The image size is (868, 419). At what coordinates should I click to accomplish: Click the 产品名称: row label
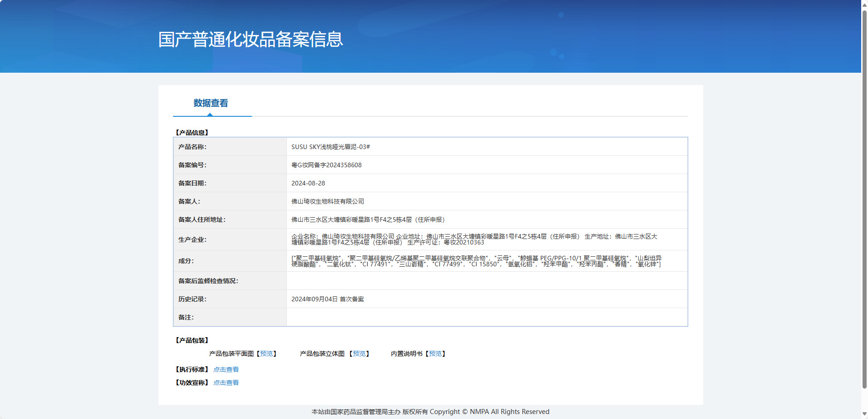(192, 147)
